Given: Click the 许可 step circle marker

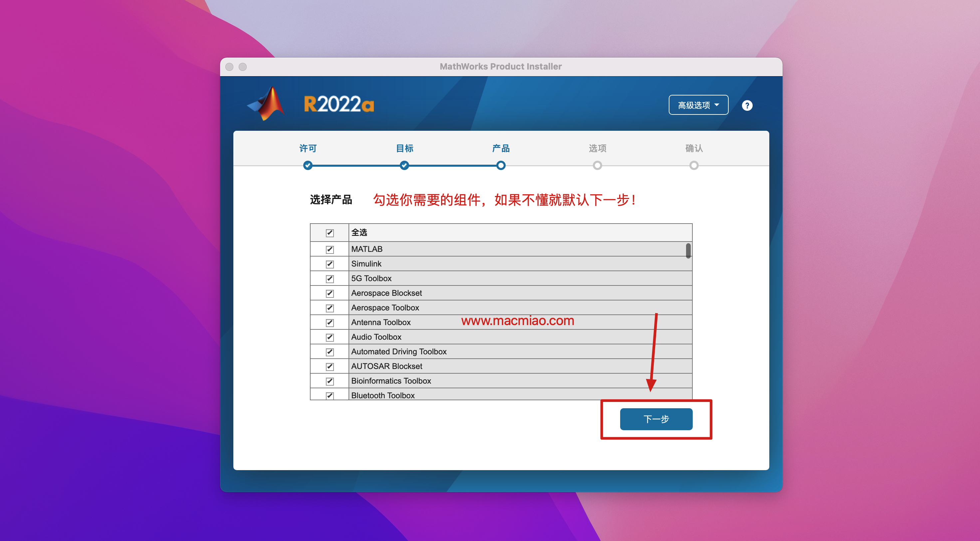Looking at the screenshot, I should [x=308, y=165].
